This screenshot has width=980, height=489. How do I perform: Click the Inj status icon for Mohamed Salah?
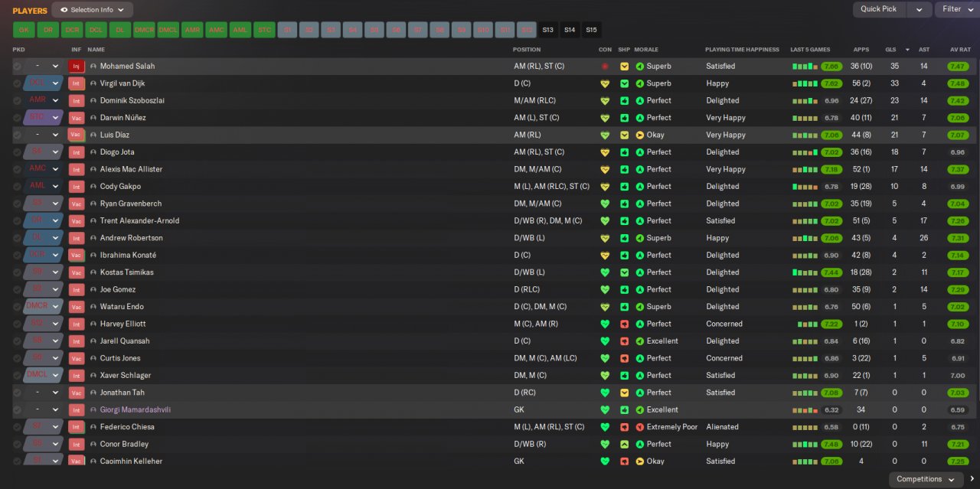[x=76, y=67]
